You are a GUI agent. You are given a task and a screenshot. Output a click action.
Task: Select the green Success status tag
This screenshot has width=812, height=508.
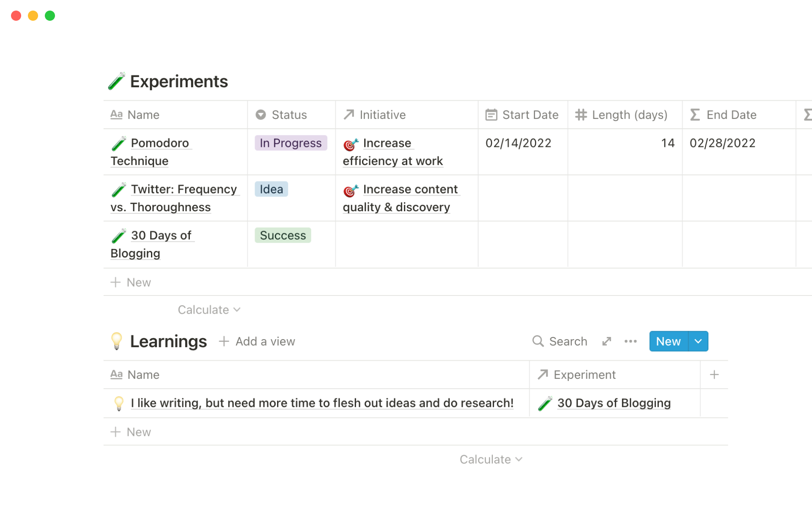click(x=283, y=235)
